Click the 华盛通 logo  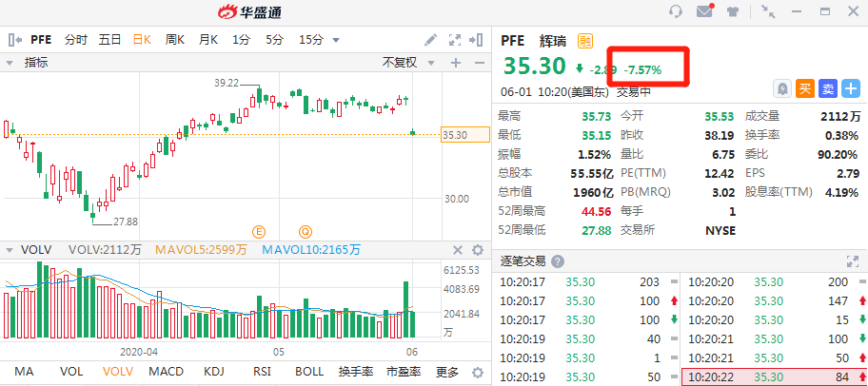[249, 11]
